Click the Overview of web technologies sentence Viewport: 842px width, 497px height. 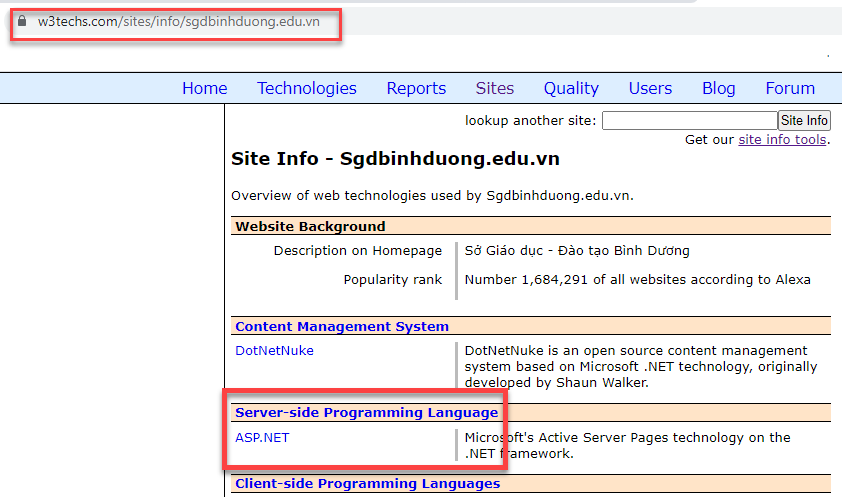pos(432,195)
